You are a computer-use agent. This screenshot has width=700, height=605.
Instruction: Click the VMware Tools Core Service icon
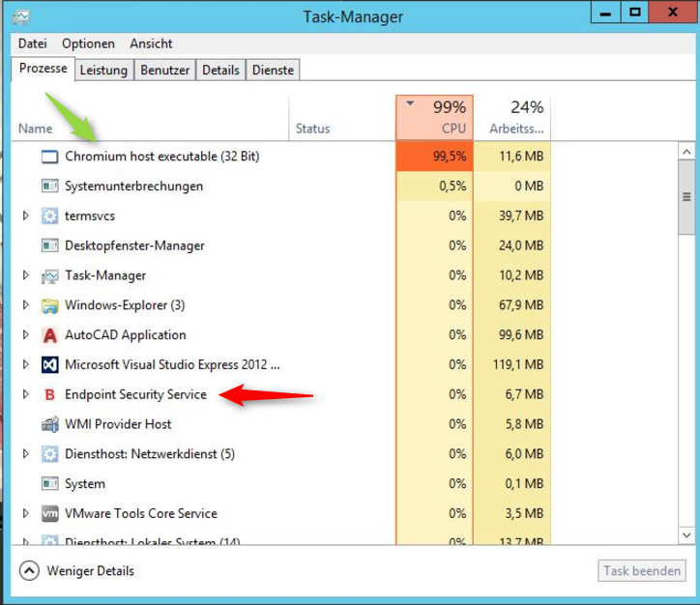(x=49, y=513)
